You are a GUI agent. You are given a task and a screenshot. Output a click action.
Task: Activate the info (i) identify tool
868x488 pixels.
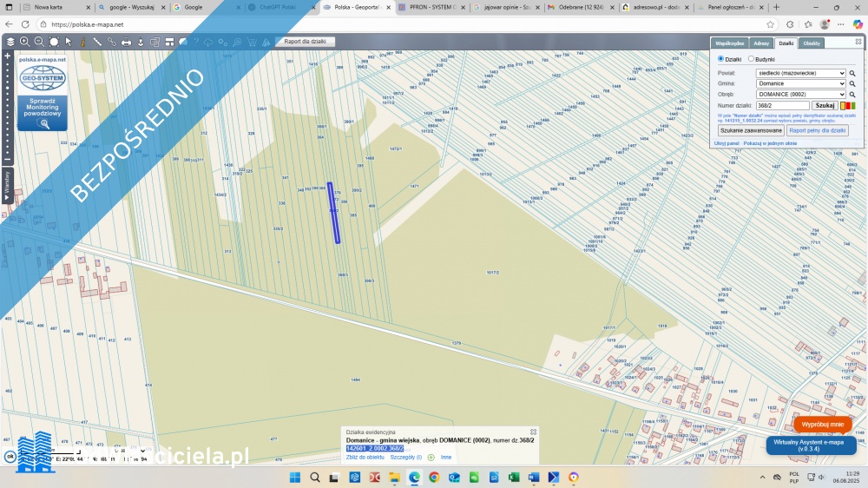(82, 42)
